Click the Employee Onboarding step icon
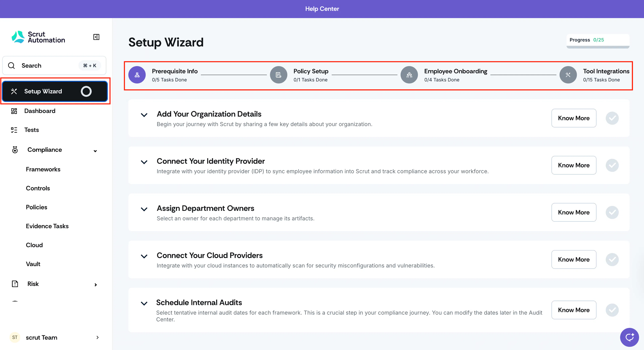Viewport: 644px width, 350px height. [x=409, y=75]
